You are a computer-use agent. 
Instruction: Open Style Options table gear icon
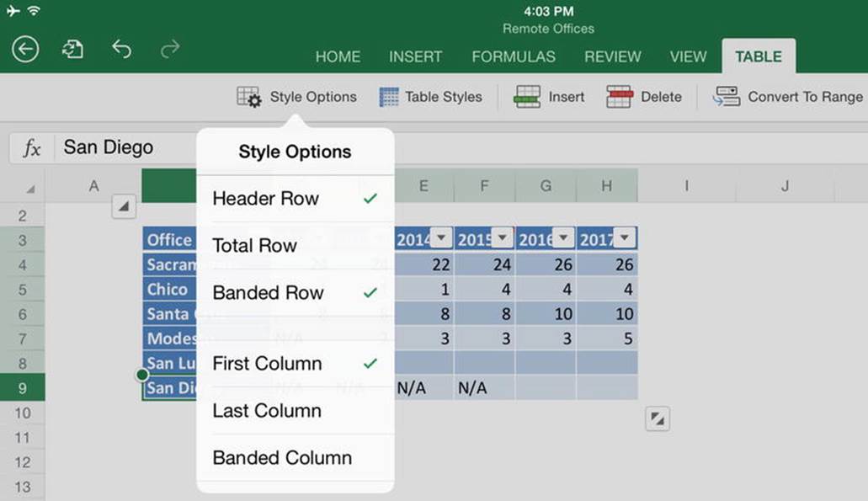coord(248,97)
